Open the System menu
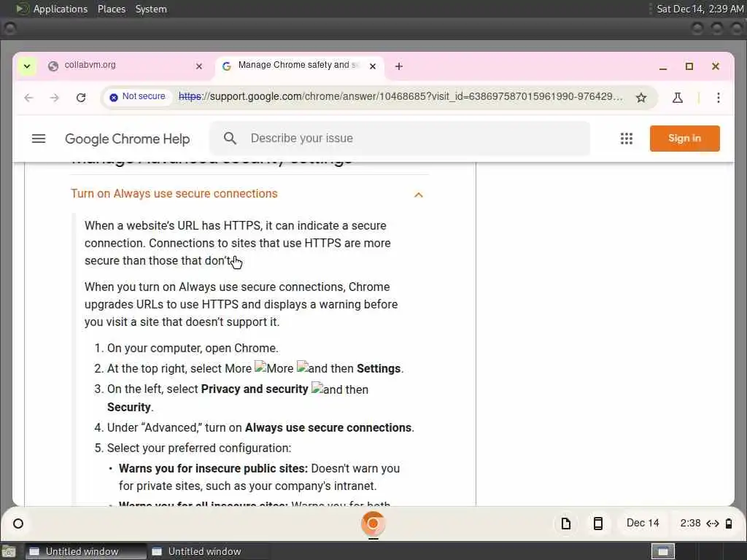This screenshot has height=560, width=747. tap(151, 9)
